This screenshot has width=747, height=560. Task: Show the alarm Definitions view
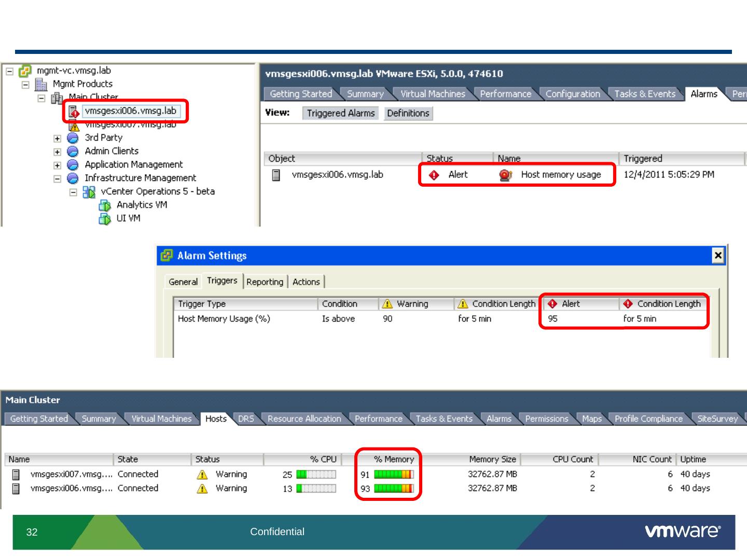(408, 113)
